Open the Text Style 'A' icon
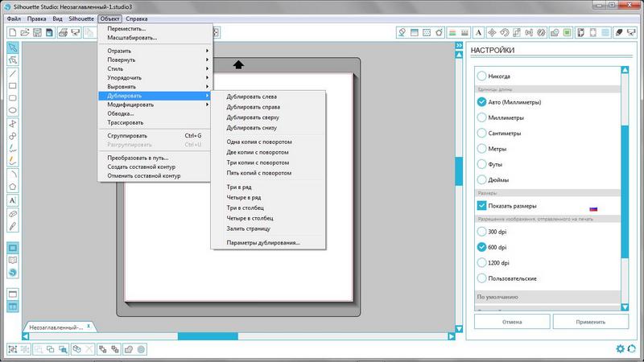644x362 pixels. click(x=478, y=32)
